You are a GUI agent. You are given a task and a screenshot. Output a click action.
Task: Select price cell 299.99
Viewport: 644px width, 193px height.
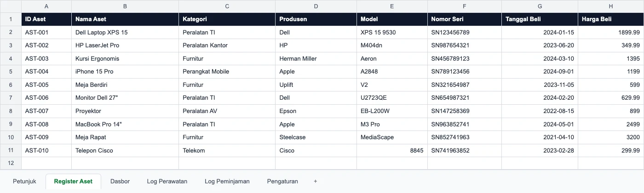(x=611, y=150)
